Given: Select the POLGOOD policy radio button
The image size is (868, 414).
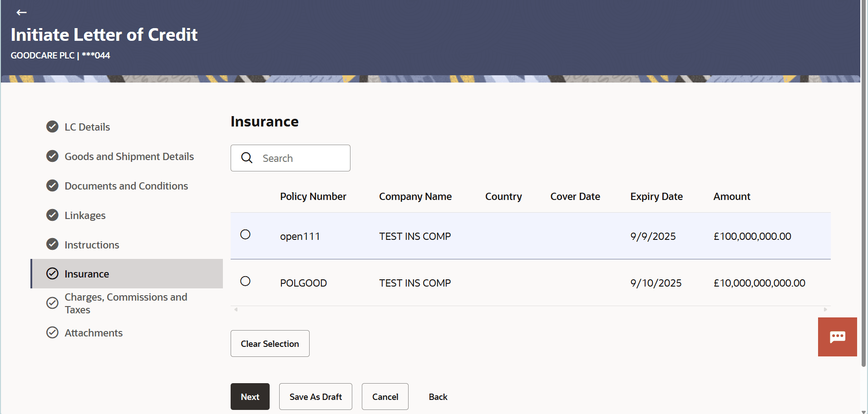Looking at the screenshot, I should coord(245,281).
